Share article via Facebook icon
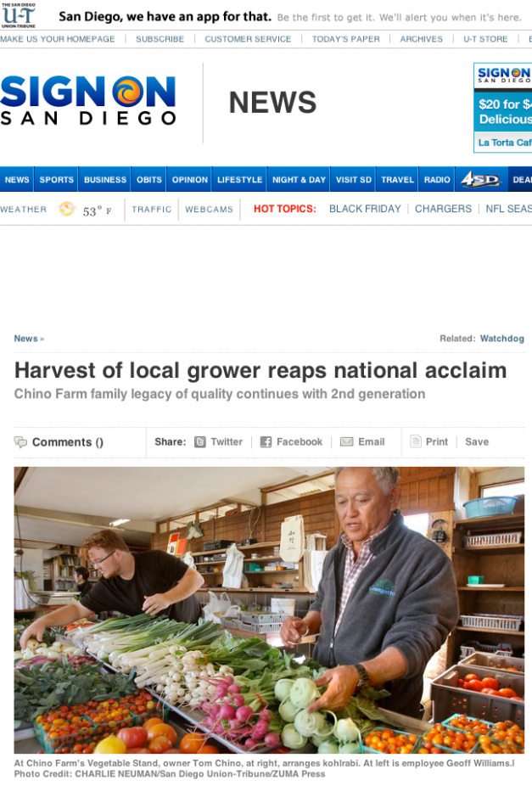 click(266, 441)
